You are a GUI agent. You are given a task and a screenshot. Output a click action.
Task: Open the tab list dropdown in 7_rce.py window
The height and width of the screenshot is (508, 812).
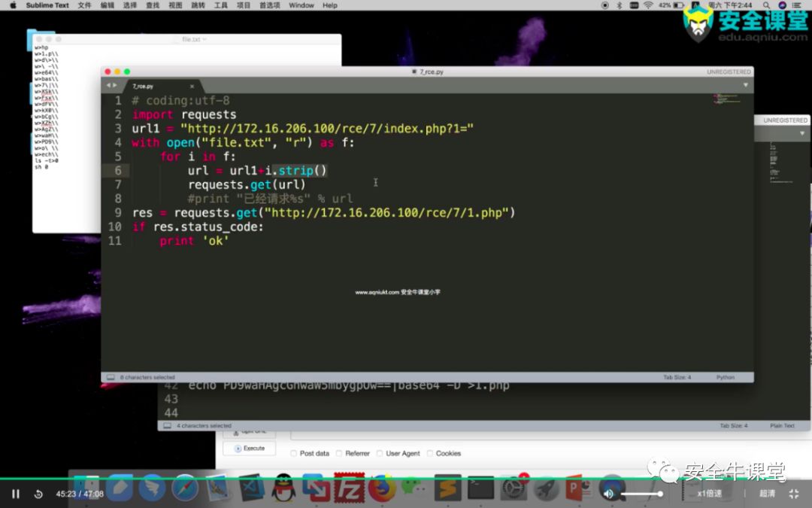(746, 86)
